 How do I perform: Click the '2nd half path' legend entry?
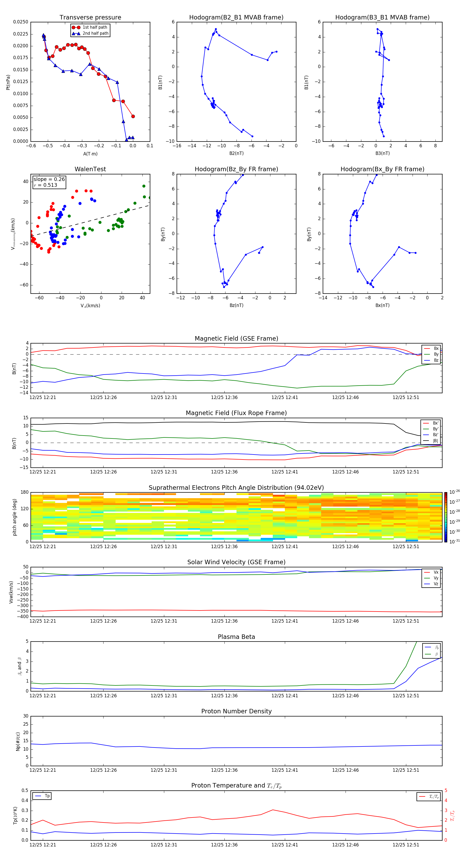(90, 33)
